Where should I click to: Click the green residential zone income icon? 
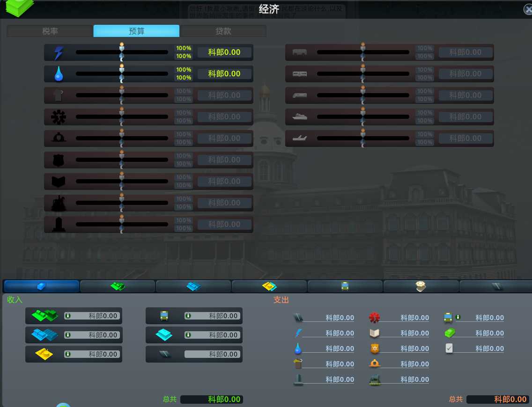coord(44,316)
